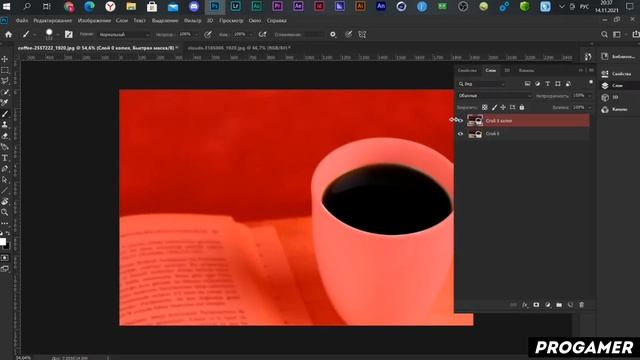Delete layer with the trash icon
This screenshot has height=360, width=640.
coord(582,305)
